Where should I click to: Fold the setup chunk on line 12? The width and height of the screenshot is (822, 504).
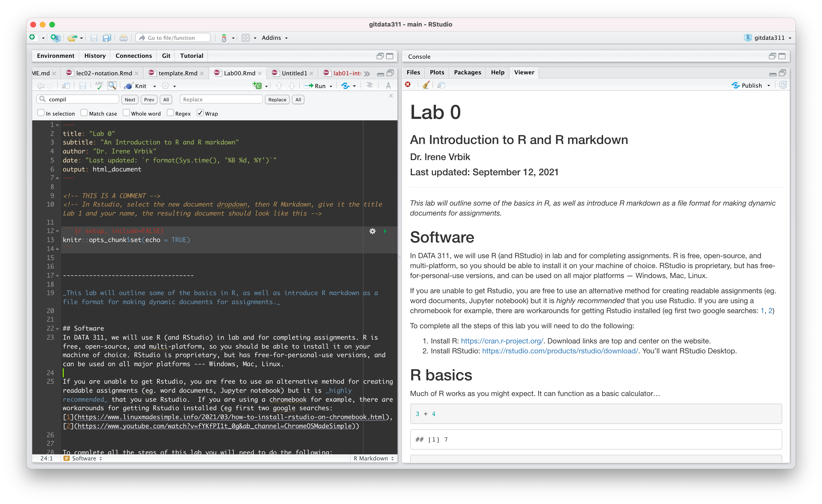tap(57, 231)
